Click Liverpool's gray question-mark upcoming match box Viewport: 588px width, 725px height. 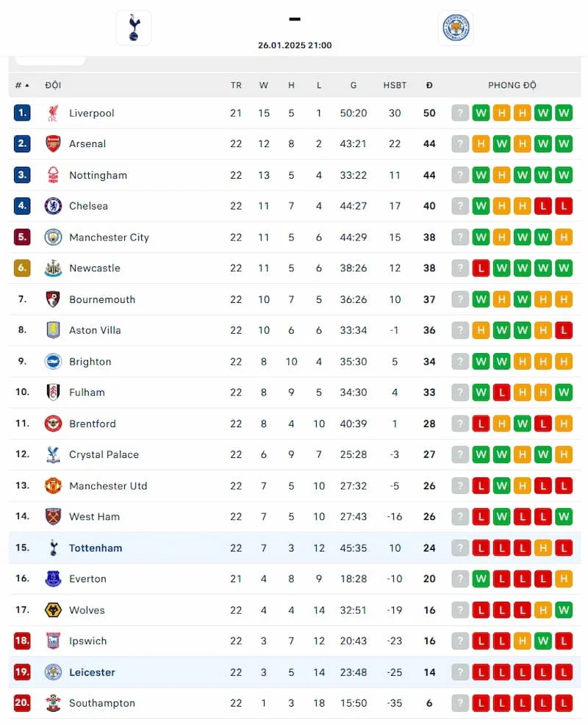pyautogui.click(x=460, y=113)
